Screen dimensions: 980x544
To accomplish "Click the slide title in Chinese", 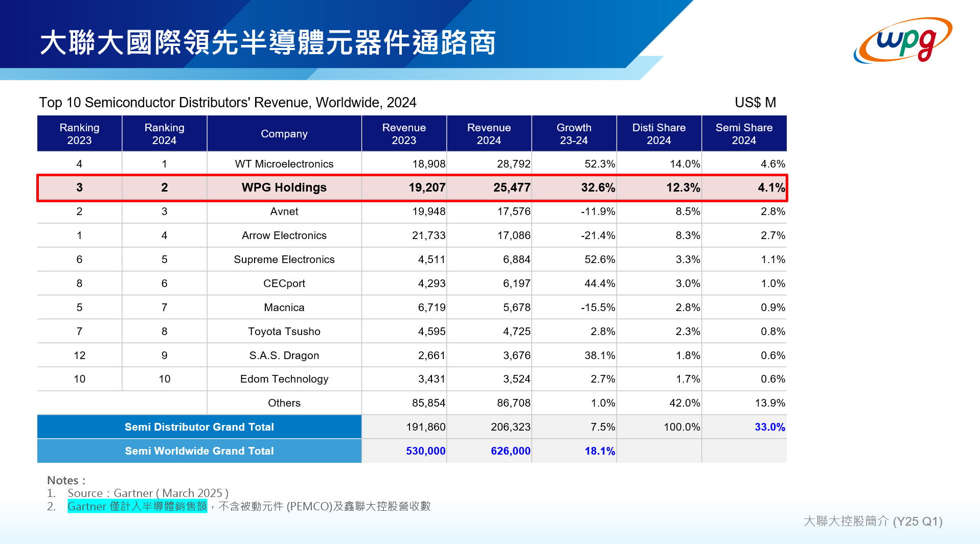I will [x=268, y=42].
